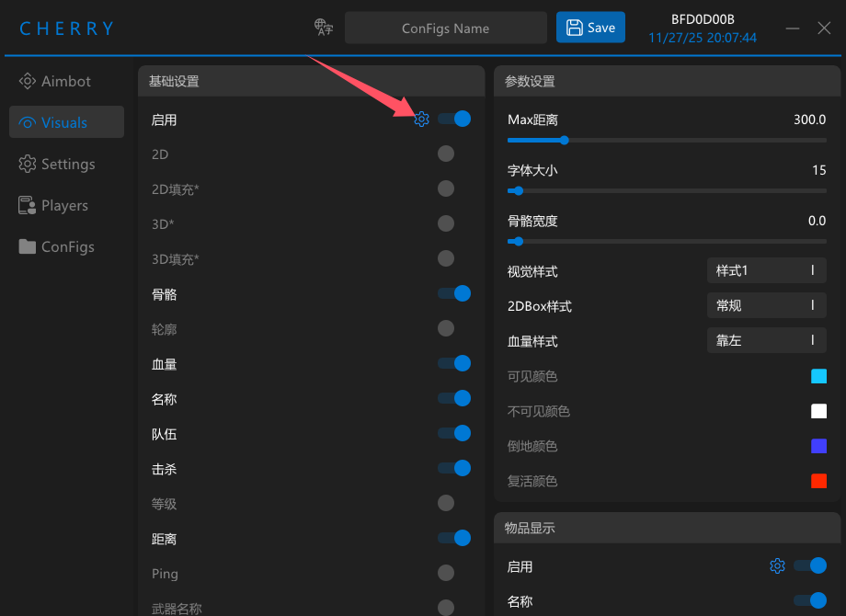Open the 血量样式 dropdown
This screenshot has height=616, width=846.
[767, 340]
